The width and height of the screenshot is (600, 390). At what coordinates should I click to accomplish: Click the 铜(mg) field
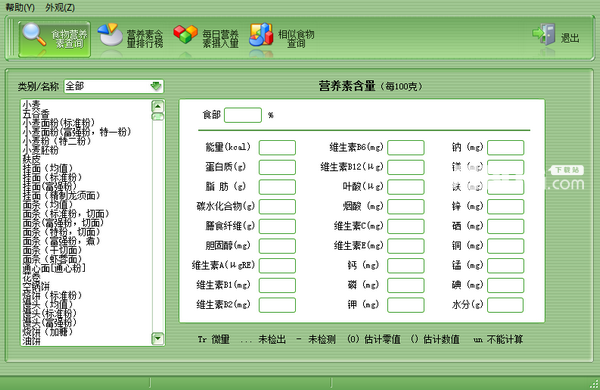[x=505, y=246]
